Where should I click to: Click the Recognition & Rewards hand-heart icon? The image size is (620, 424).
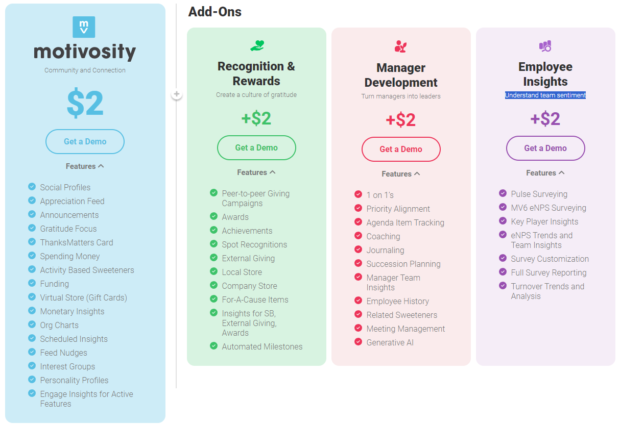point(257,45)
